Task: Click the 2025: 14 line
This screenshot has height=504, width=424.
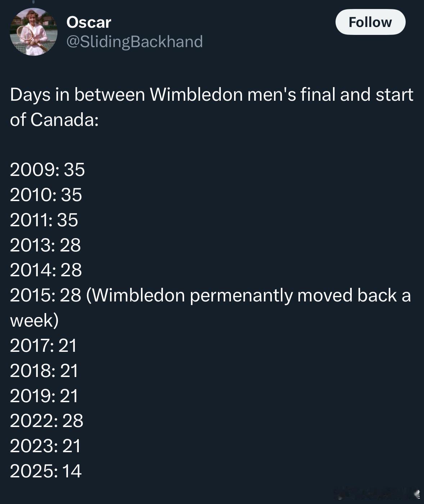Action: pos(46,471)
